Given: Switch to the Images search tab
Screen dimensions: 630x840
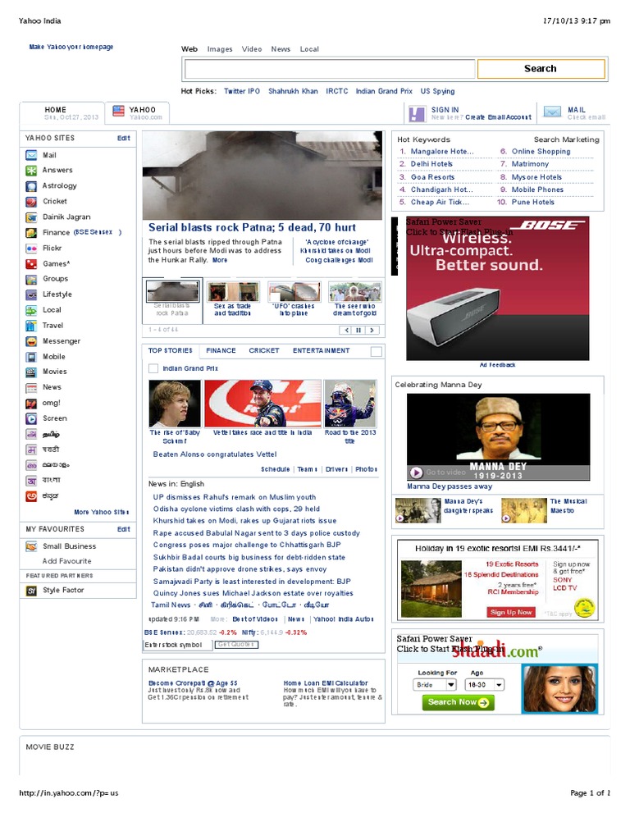Looking at the screenshot, I should click(x=220, y=49).
